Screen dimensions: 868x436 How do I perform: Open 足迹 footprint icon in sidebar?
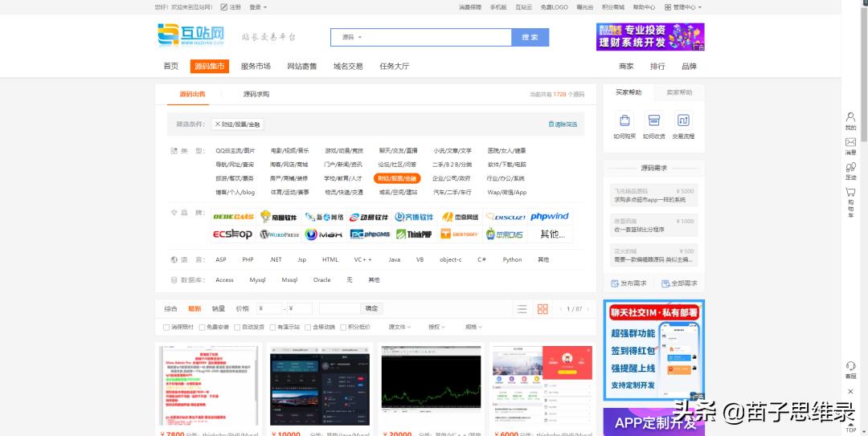tap(850, 167)
